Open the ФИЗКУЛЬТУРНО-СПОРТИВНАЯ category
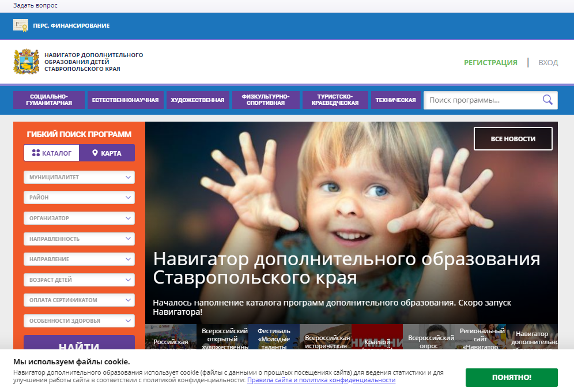This screenshot has height=392, width=574. 266,100
